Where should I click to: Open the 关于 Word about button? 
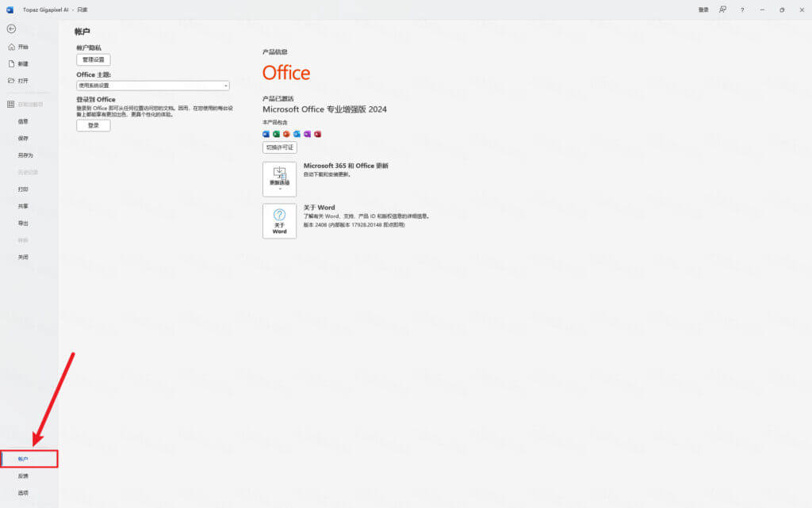(x=279, y=221)
